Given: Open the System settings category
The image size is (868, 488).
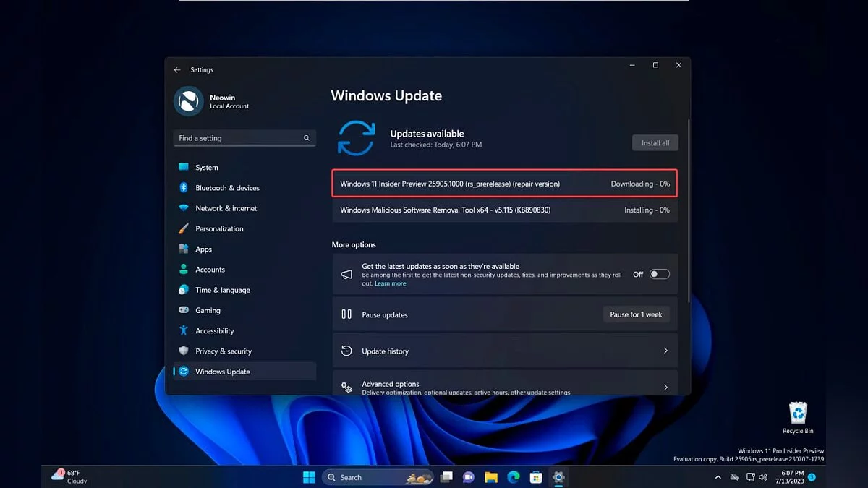Looking at the screenshot, I should [x=244, y=167].
